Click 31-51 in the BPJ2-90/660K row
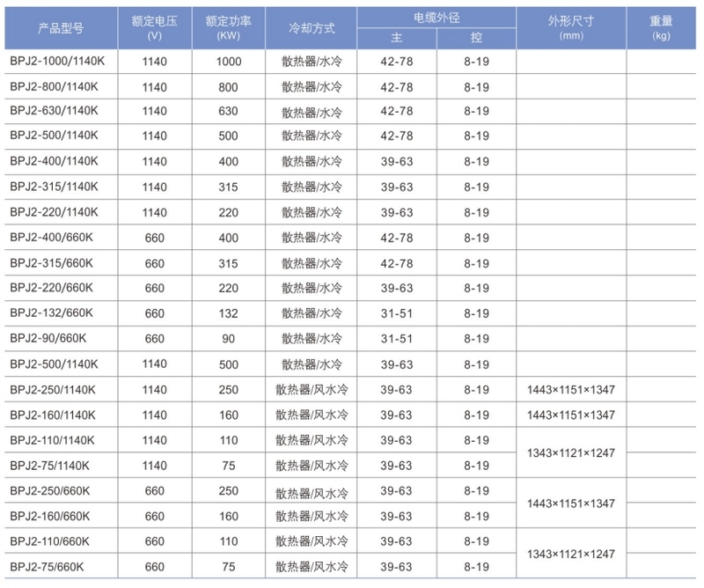The height and width of the screenshot is (588, 704). click(x=397, y=339)
